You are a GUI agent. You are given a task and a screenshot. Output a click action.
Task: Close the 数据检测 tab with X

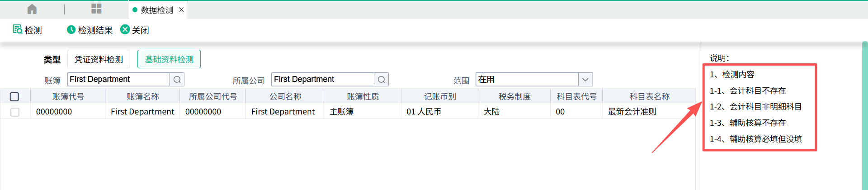pyautogui.click(x=181, y=9)
